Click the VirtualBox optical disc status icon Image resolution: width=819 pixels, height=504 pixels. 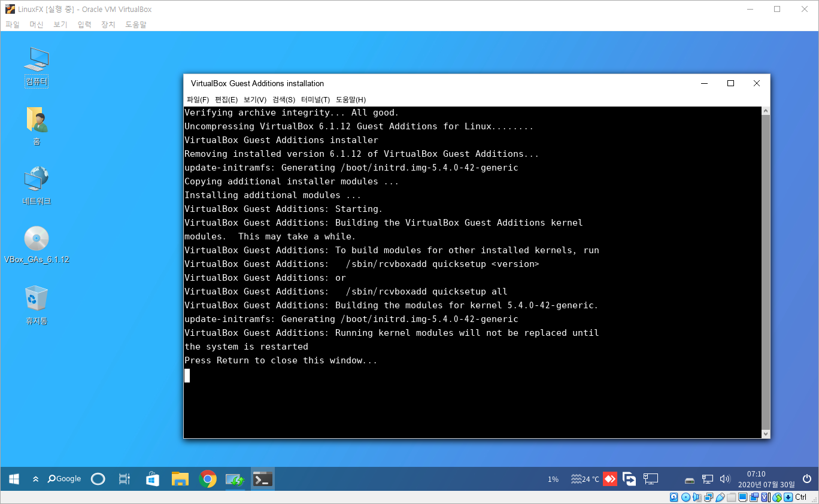pyautogui.click(x=685, y=497)
